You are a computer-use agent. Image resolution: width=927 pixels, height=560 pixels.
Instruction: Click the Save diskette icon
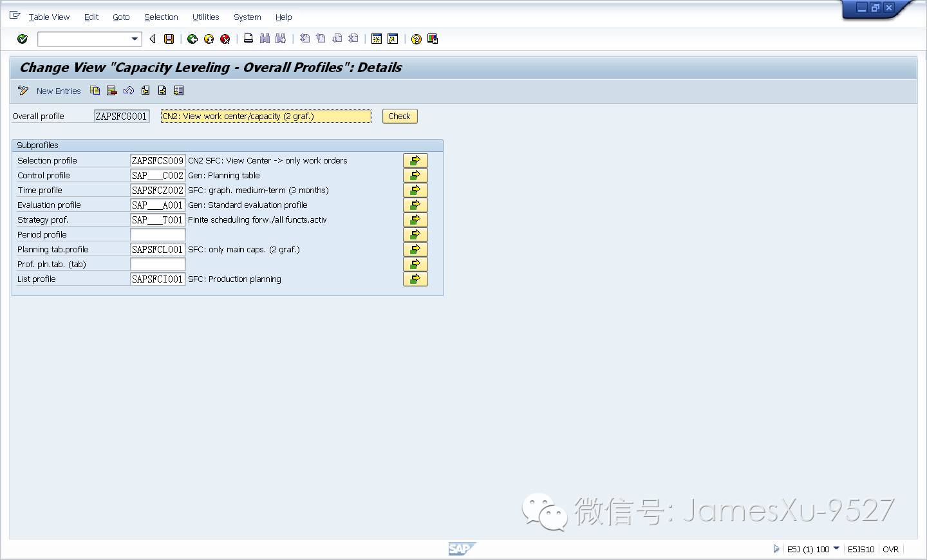pos(169,39)
